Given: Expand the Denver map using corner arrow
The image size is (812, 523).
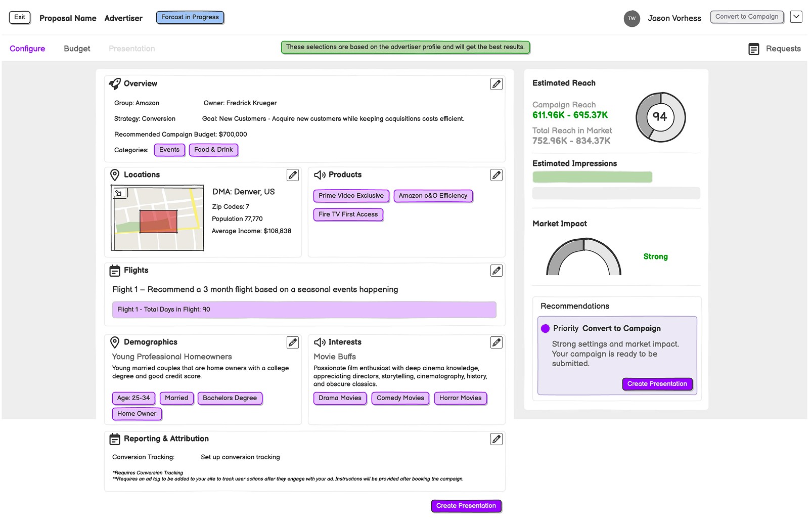Looking at the screenshot, I should coord(120,193).
